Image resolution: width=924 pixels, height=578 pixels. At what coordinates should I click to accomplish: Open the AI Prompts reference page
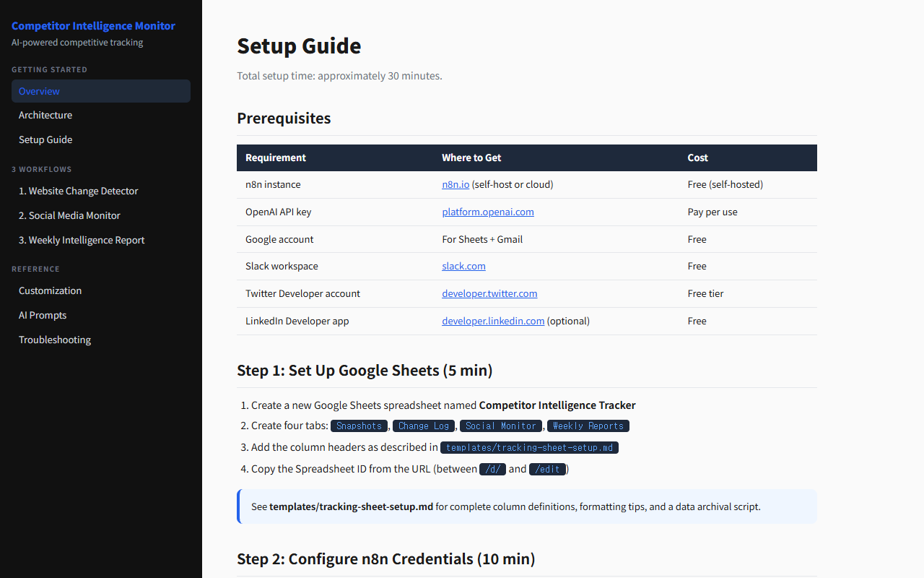(42, 315)
